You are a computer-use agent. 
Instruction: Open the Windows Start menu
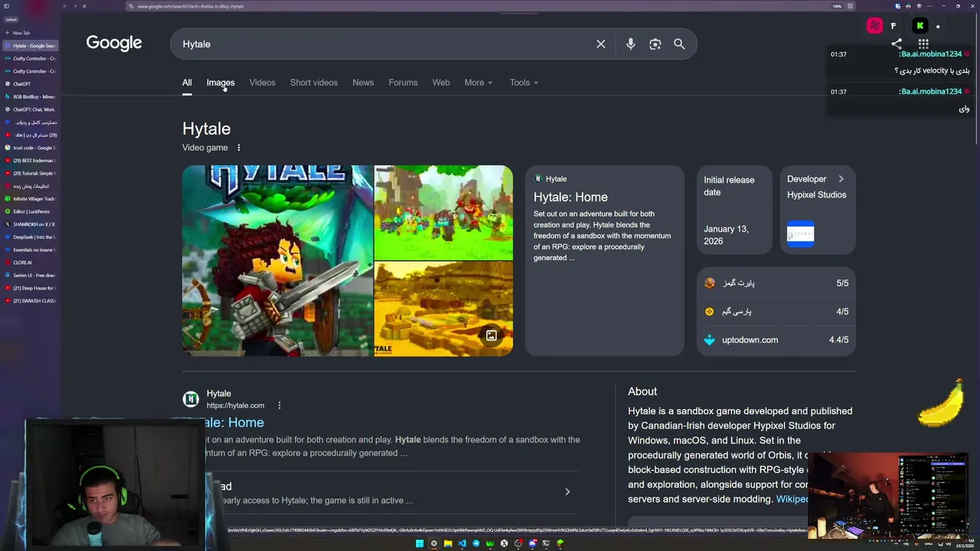coord(420,543)
